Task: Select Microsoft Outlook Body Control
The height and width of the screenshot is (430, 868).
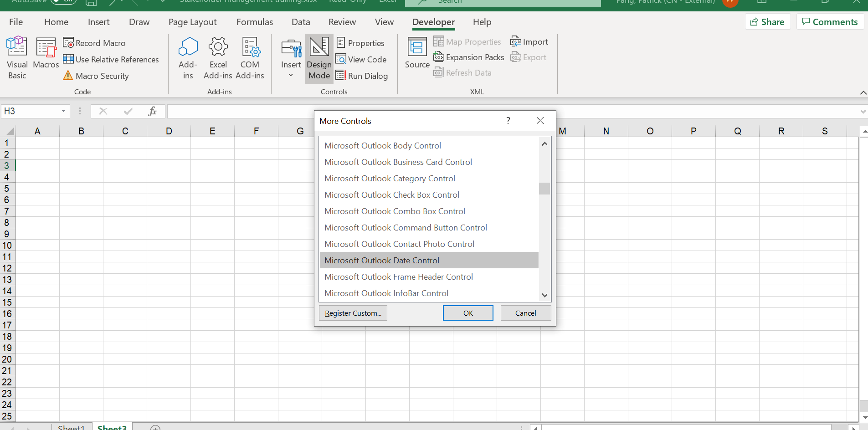Action: tap(429, 146)
